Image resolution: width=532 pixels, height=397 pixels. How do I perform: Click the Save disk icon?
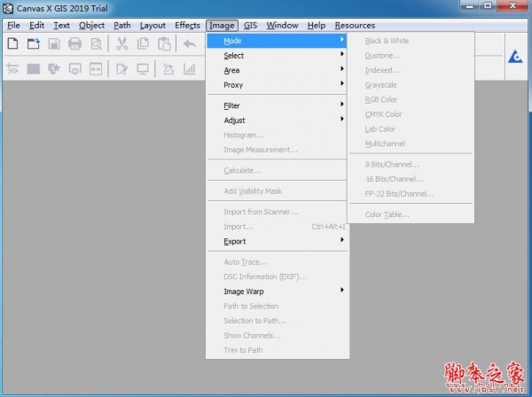click(54, 43)
